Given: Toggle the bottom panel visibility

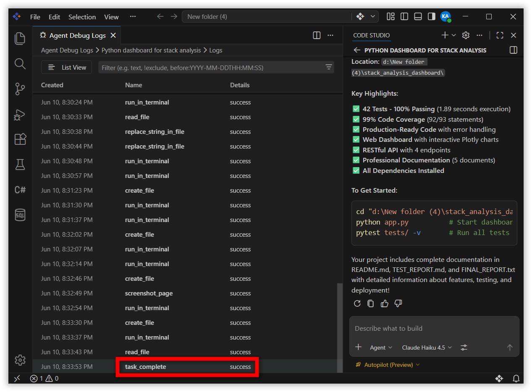Looking at the screenshot, I should pyautogui.click(x=418, y=16).
